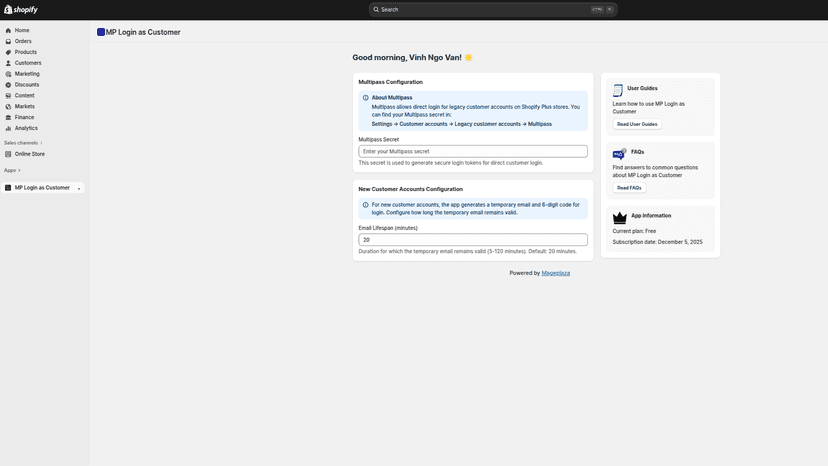828x466 pixels.
Task: Go to the Finance page
Action: tap(24, 117)
